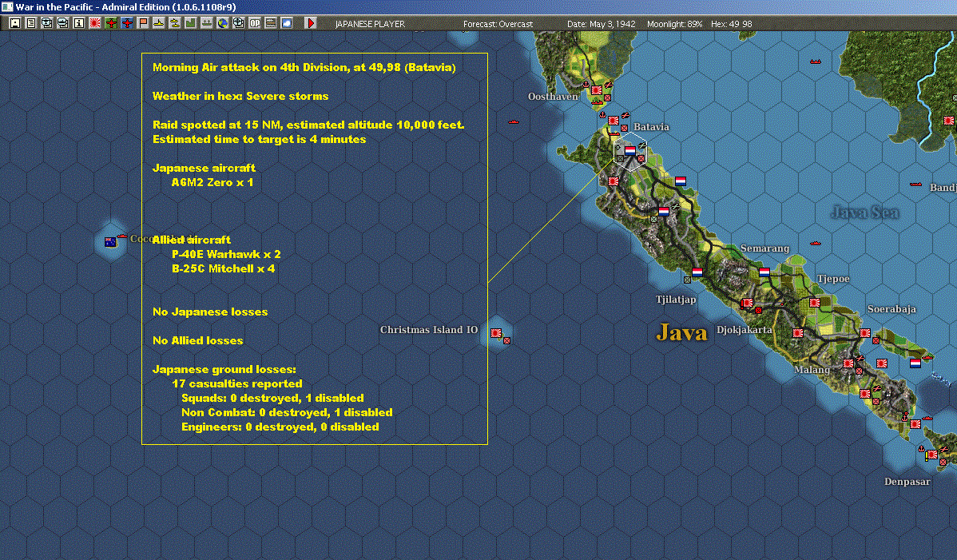Viewport: 957px width, 560px height.
Task: Click the 'A6M2 Zero x 1' entry
Action: [212, 182]
